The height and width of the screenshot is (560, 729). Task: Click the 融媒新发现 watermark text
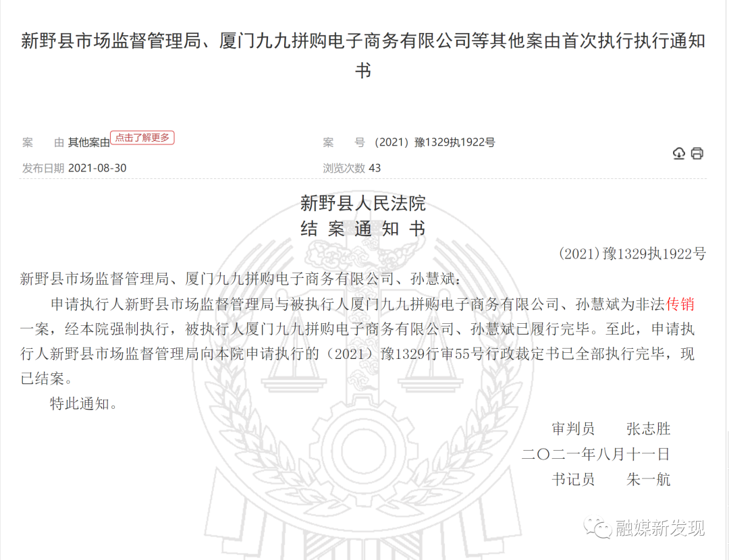[x=659, y=528]
